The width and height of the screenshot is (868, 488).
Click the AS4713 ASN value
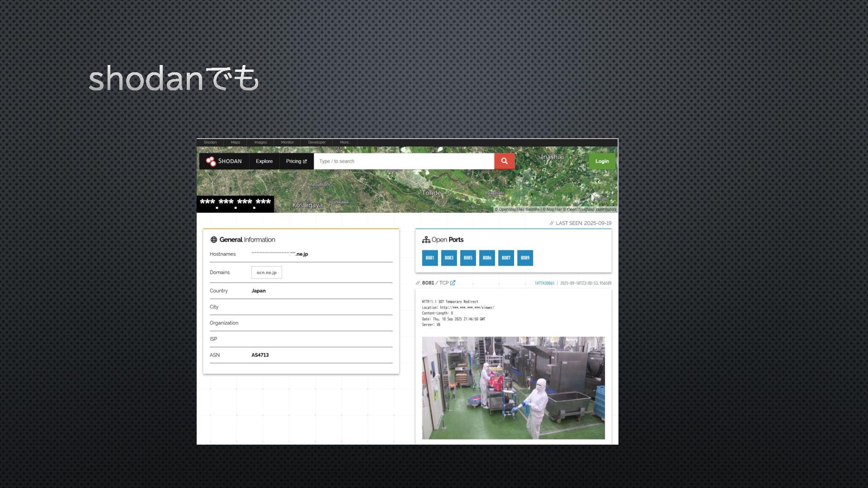click(x=260, y=355)
